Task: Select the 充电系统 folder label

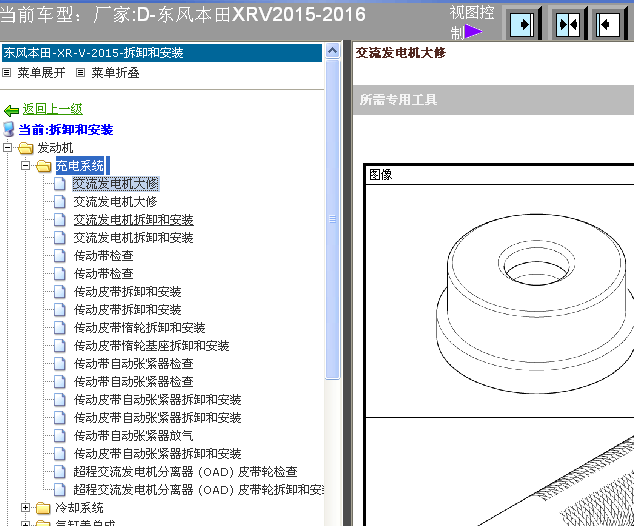Action: coord(80,166)
